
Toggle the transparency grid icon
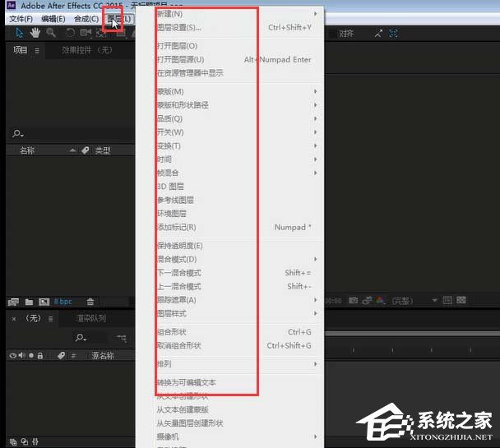click(x=461, y=300)
